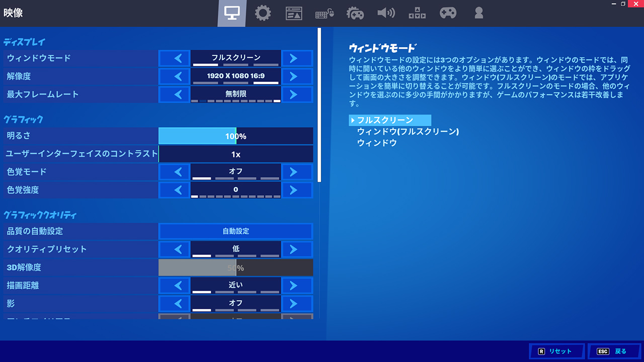
Task: Open the controller-with-gear settings tab
Action: point(355,14)
